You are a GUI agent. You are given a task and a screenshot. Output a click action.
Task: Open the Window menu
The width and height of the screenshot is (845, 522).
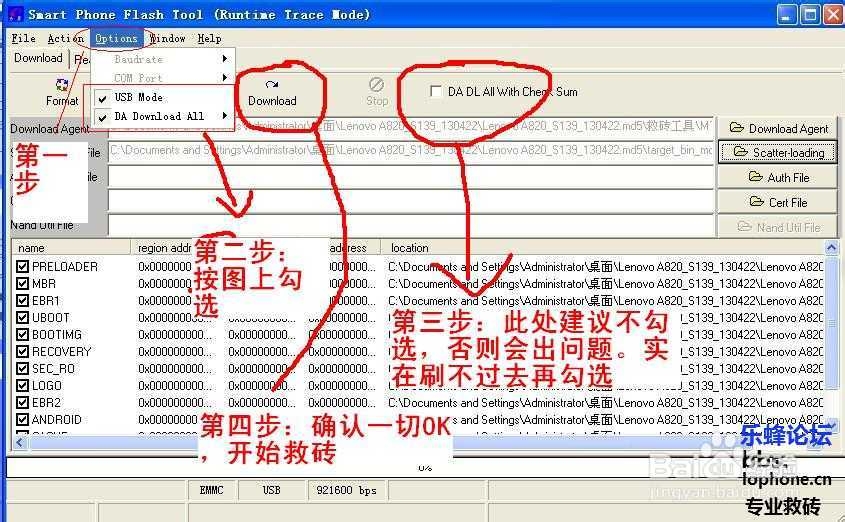pos(168,38)
